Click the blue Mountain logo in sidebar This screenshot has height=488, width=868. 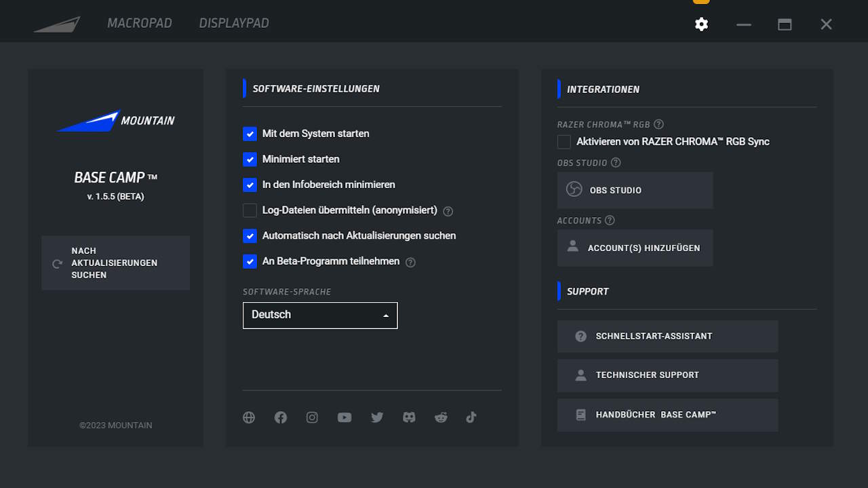[115, 120]
